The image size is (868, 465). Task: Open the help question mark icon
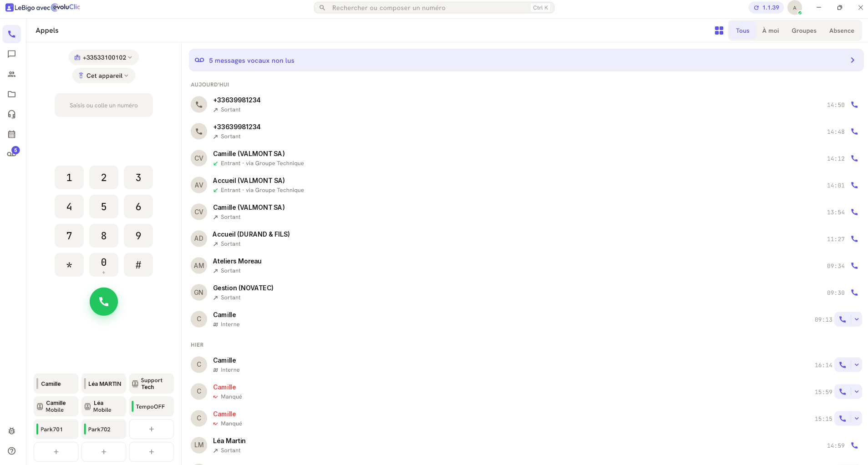[x=12, y=451]
